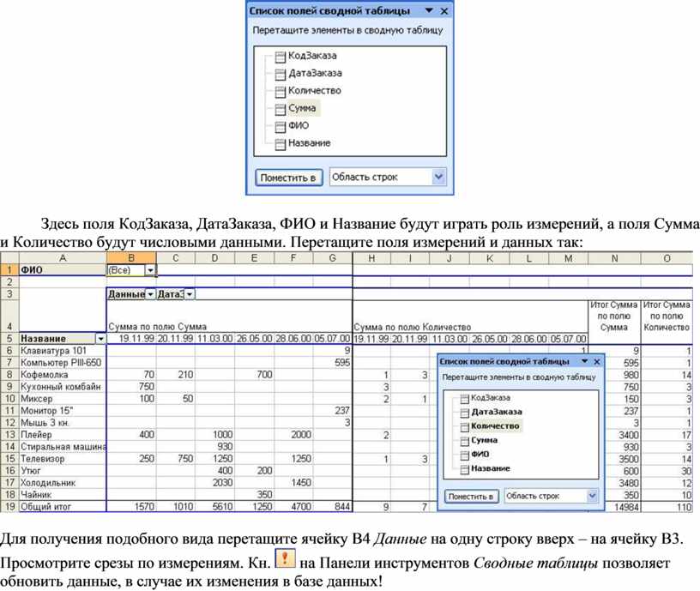Screen dimensions: 700x591
Task: Click the Плейер row label
Action: coord(36,435)
